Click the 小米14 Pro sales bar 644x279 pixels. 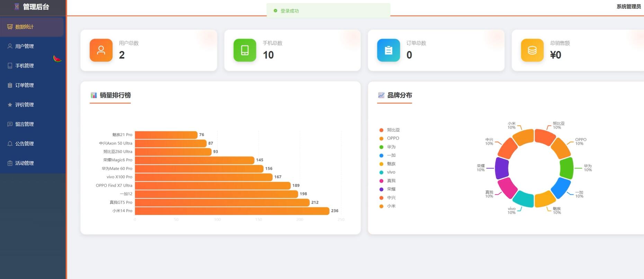[x=232, y=211]
